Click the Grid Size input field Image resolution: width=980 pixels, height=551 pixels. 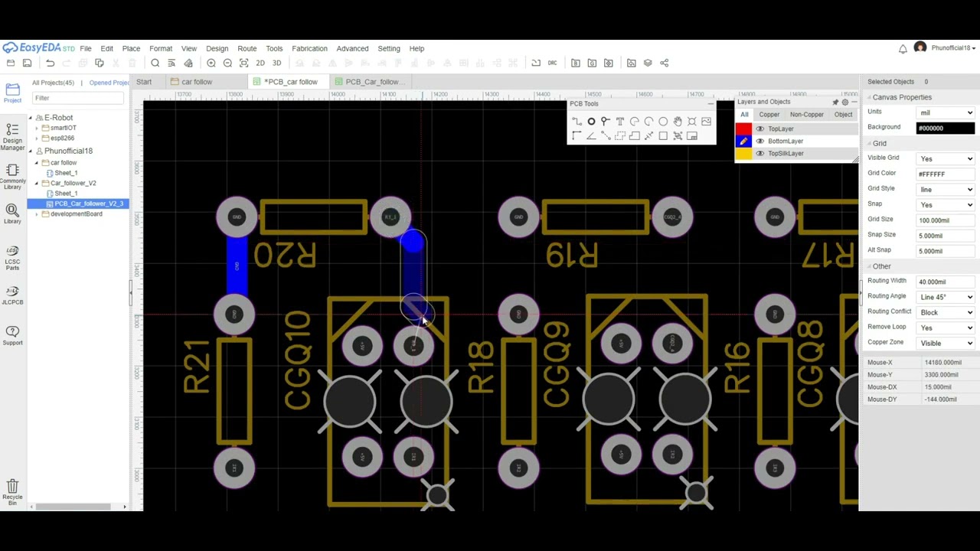(946, 220)
